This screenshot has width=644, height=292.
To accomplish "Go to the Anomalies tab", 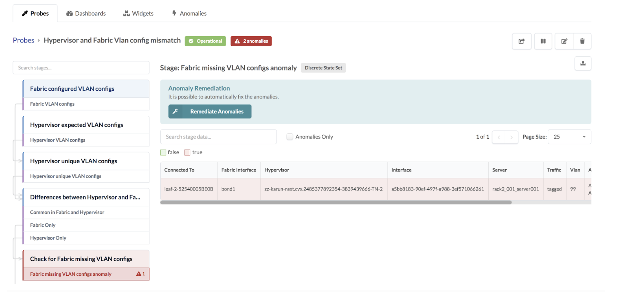I will point(189,13).
